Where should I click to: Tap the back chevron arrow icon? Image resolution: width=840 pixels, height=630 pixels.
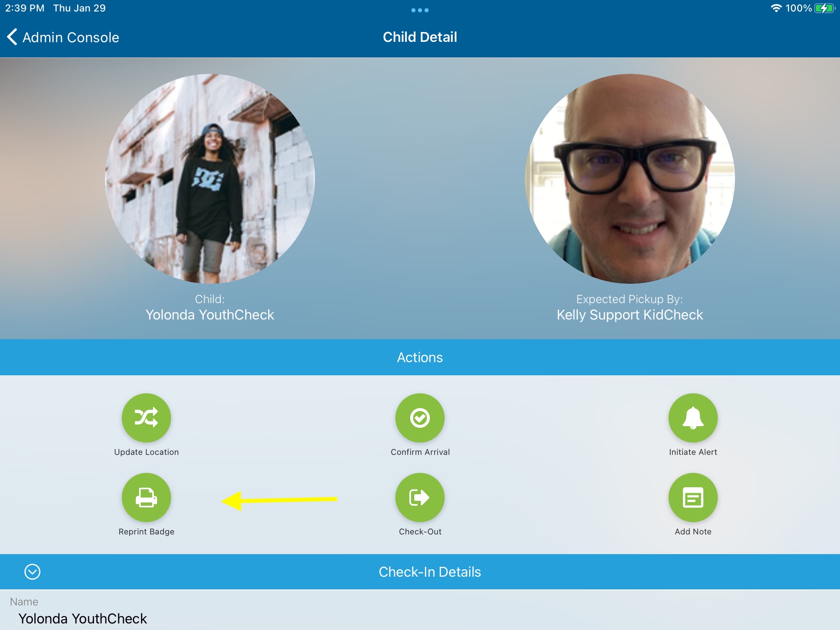click(12, 37)
